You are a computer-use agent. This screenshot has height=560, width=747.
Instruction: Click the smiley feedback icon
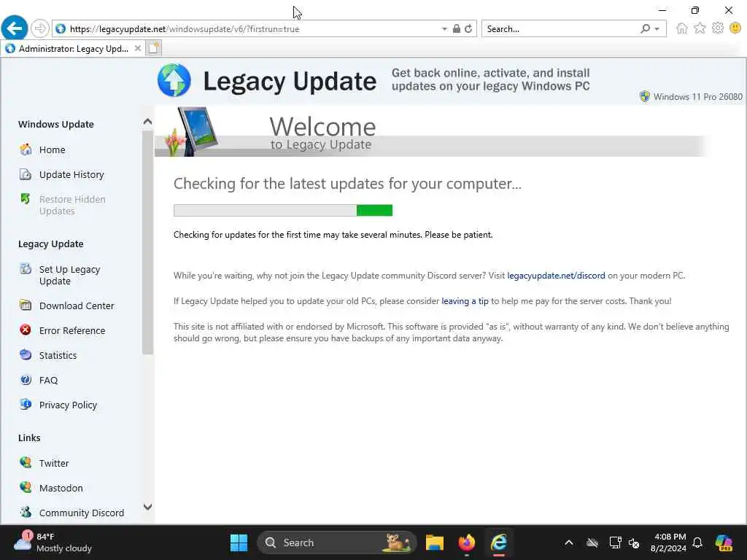tap(735, 28)
